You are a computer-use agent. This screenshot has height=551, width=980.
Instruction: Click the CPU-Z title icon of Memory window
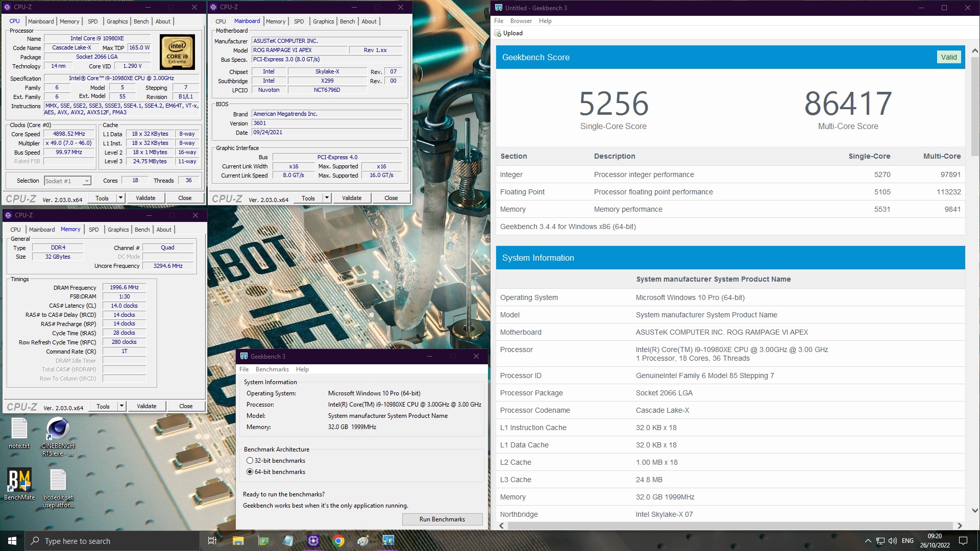click(8, 215)
